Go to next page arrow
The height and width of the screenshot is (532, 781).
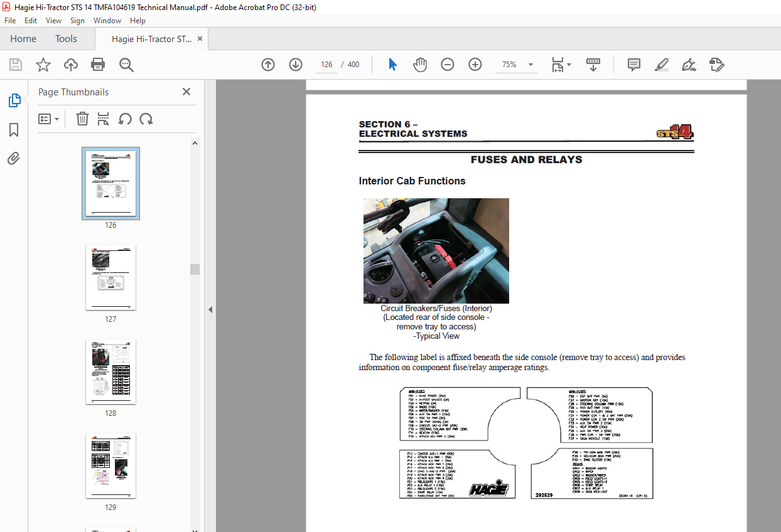[x=296, y=65]
